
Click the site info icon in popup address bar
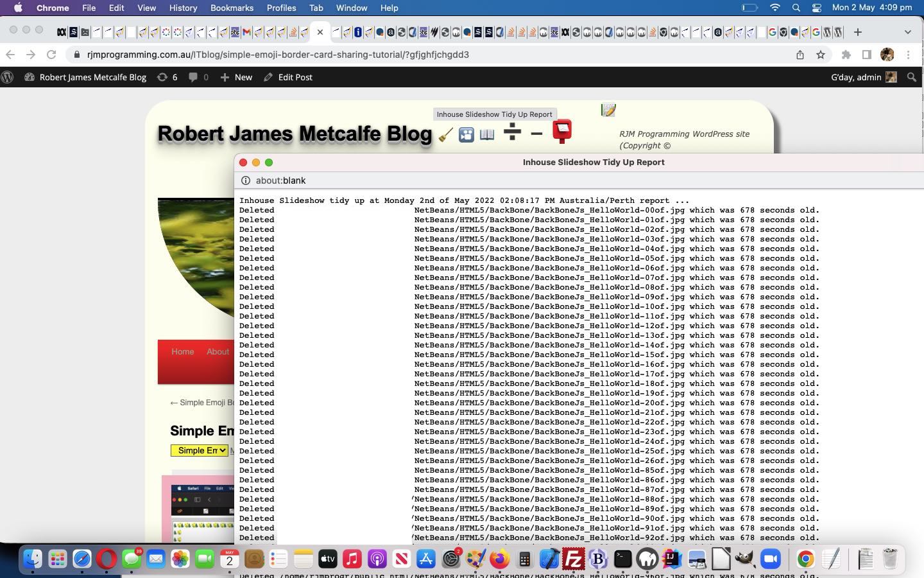pyautogui.click(x=245, y=180)
